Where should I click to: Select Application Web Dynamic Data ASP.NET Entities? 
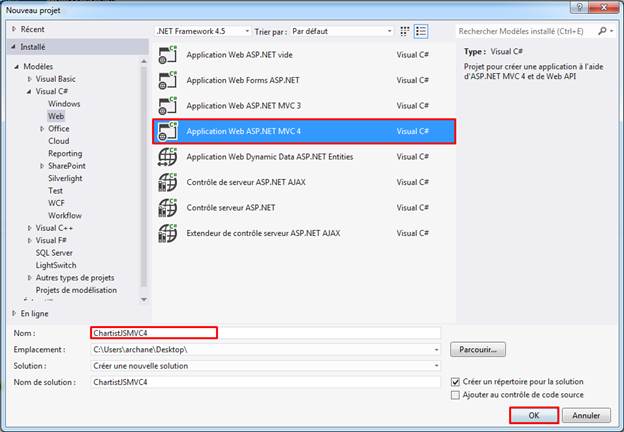(304, 157)
